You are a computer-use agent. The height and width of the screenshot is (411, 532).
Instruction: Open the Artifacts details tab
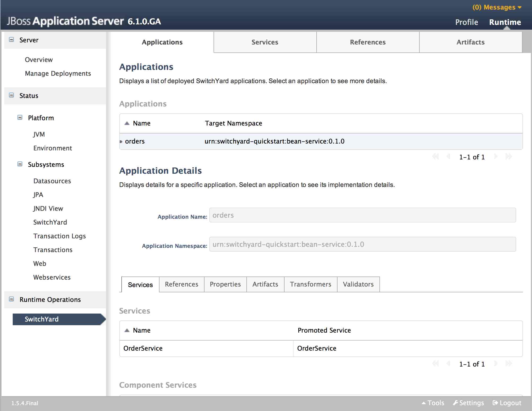coord(265,284)
